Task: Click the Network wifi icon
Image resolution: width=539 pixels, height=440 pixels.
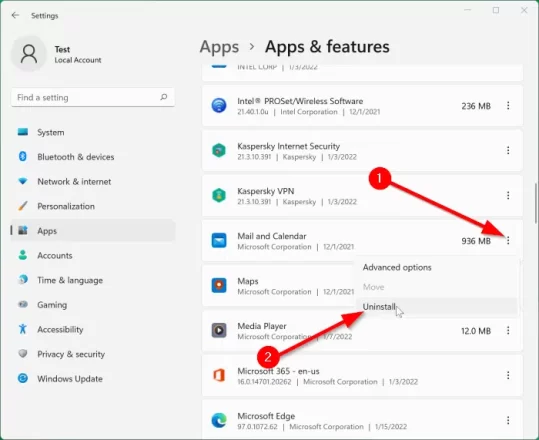Action: 23,181
